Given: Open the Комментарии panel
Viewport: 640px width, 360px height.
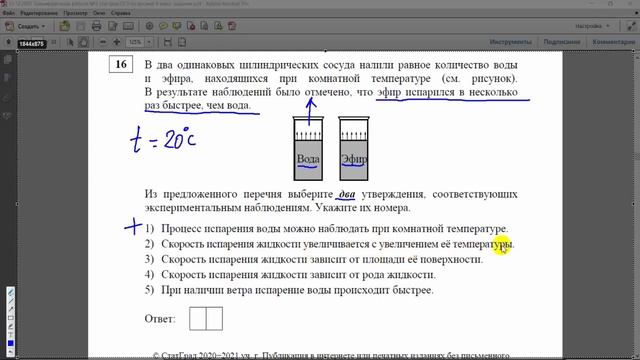Looking at the screenshot, I should (613, 42).
